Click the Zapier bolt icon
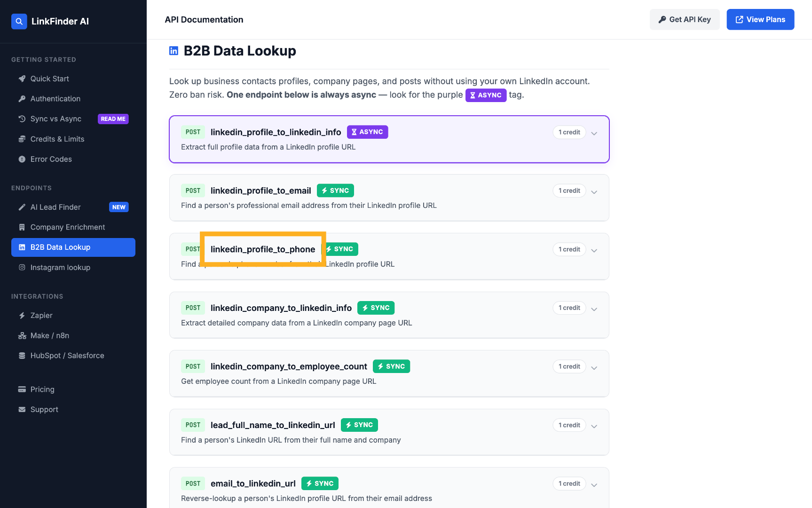 (x=22, y=316)
